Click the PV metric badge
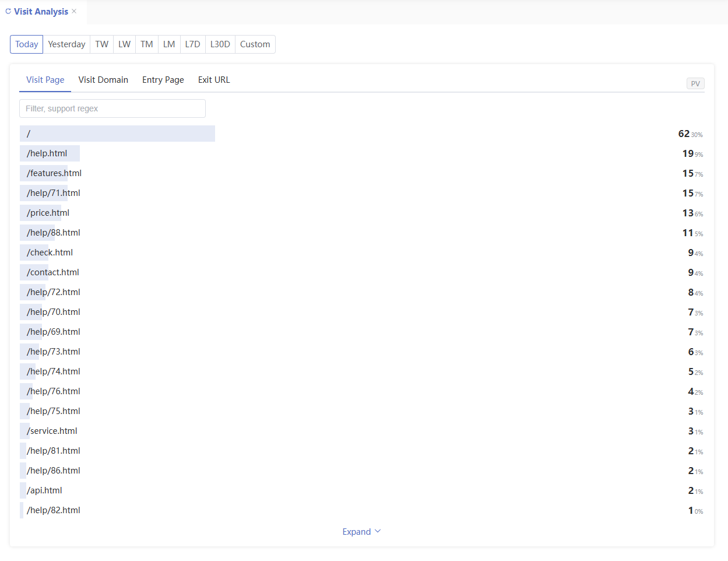The image size is (728, 561). (695, 84)
